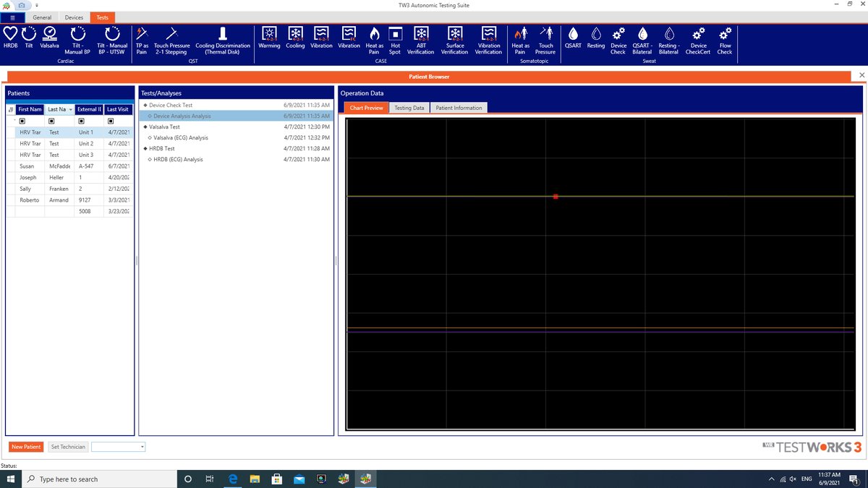Select patient Joseph Heller row

click(70, 177)
